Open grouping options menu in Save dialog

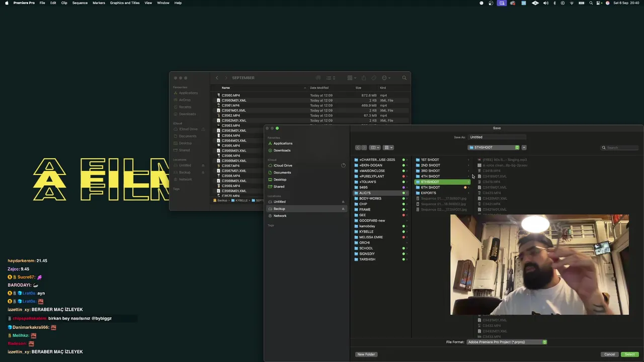[x=388, y=147]
